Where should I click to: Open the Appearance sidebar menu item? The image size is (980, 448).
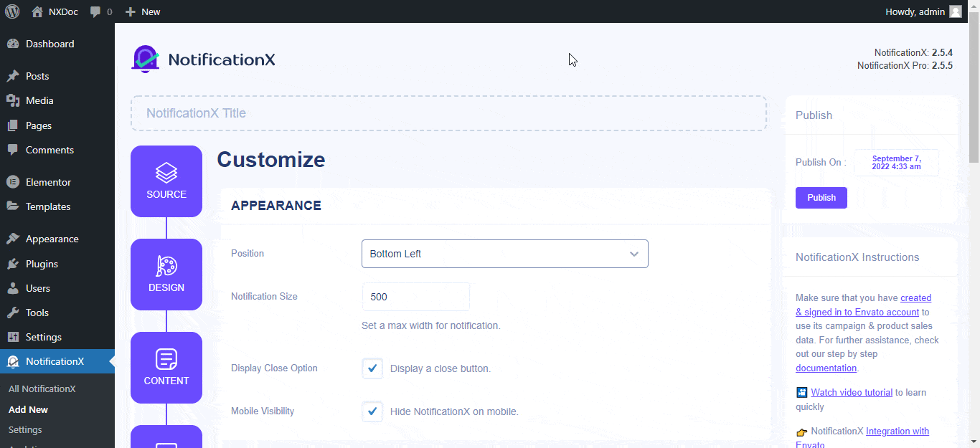pos(57,239)
